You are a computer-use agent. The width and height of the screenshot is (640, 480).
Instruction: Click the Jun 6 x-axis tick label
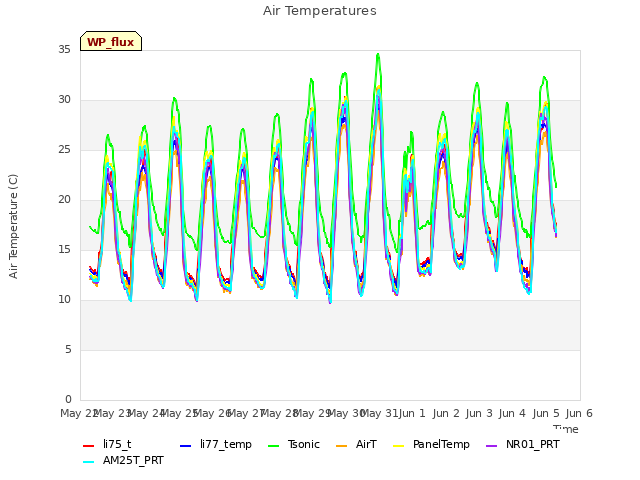(579, 413)
